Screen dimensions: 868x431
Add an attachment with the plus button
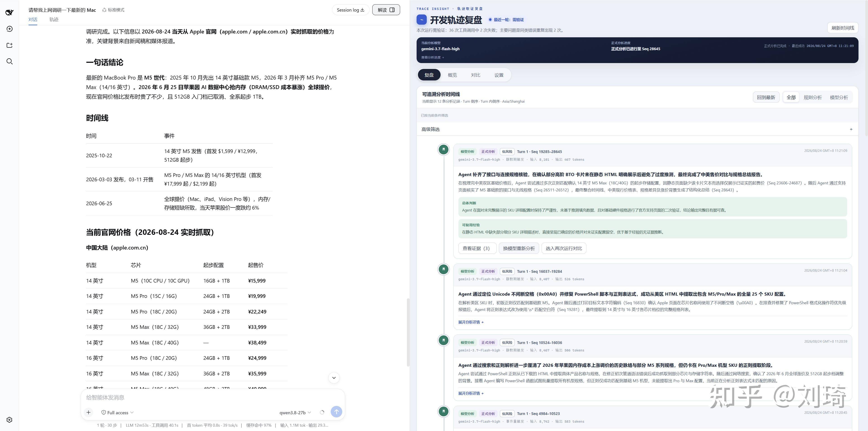pyautogui.click(x=89, y=412)
